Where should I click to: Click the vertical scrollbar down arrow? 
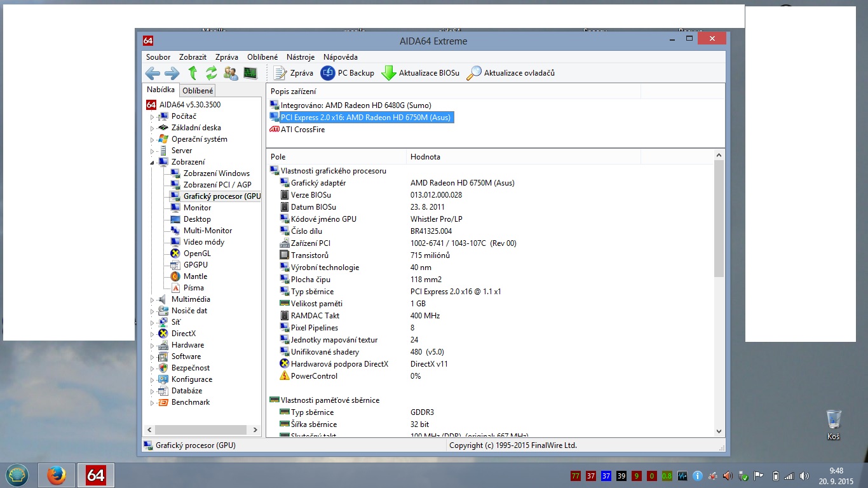719,431
